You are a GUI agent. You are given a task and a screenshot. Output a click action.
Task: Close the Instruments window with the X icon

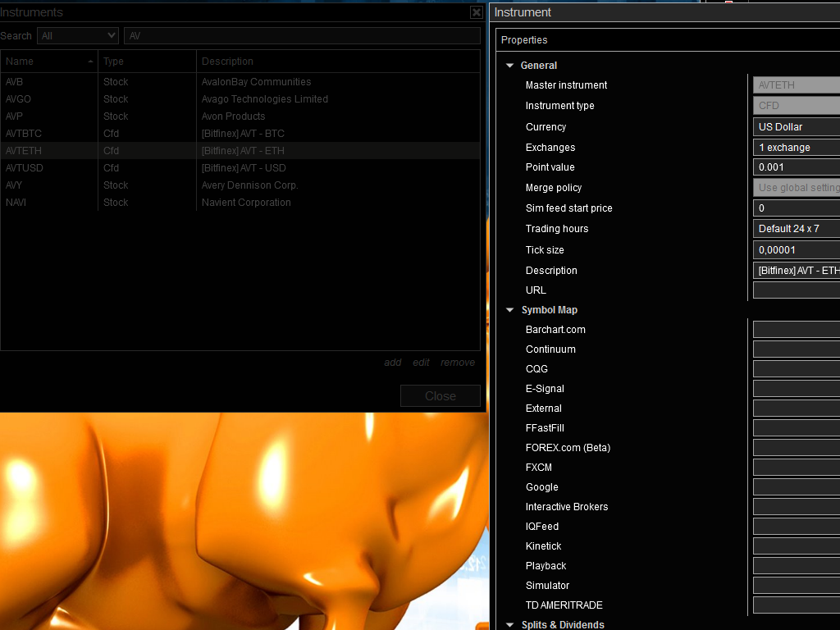click(477, 12)
